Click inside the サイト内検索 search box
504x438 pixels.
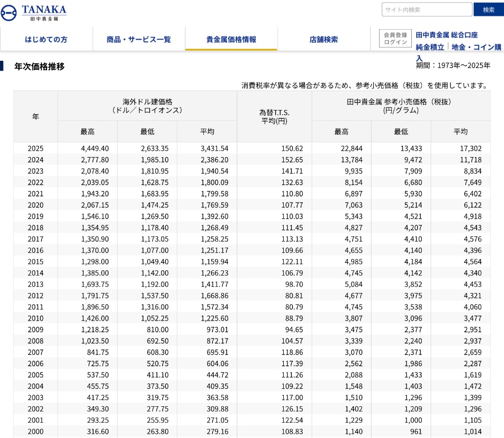(427, 9)
